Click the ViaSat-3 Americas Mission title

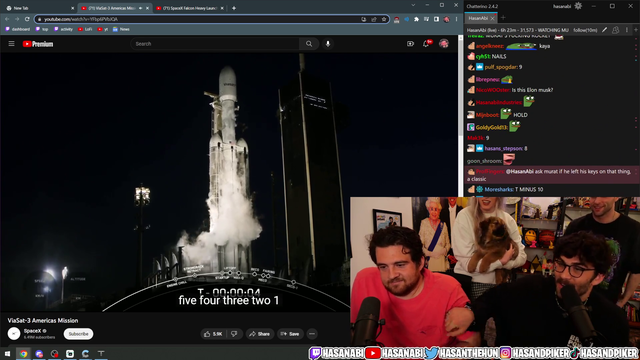[43, 320]
